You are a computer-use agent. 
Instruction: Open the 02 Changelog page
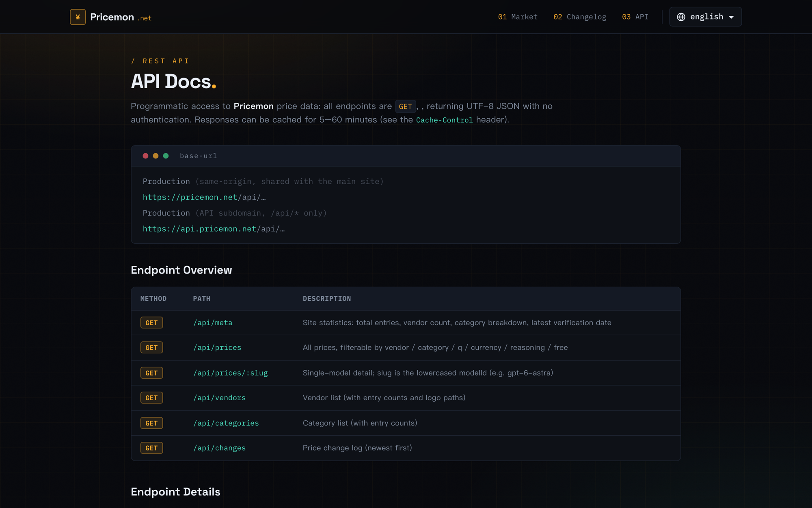click(x=580, y=17)
